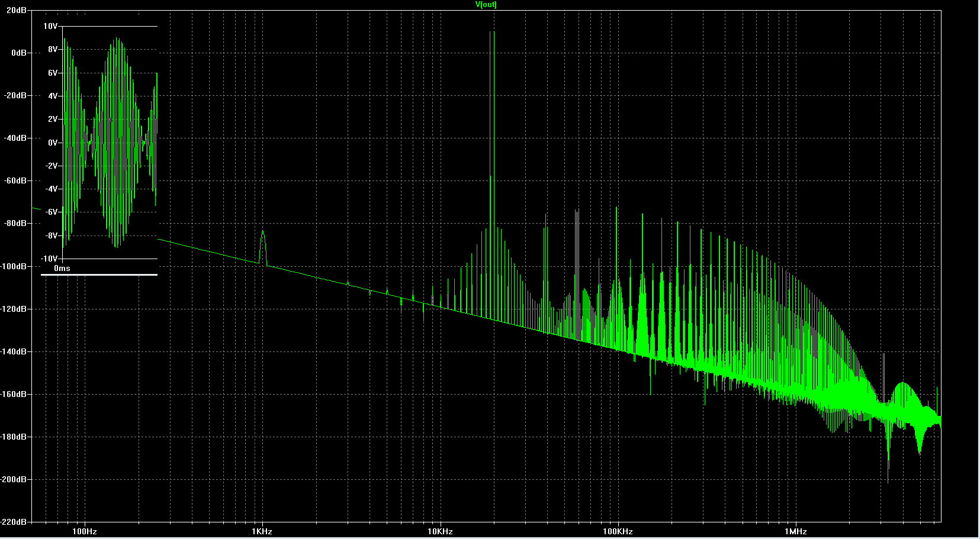This screenshot has height=539, width=980.
Task: Click the 6V inset voltage label
Action: point(53,73)
